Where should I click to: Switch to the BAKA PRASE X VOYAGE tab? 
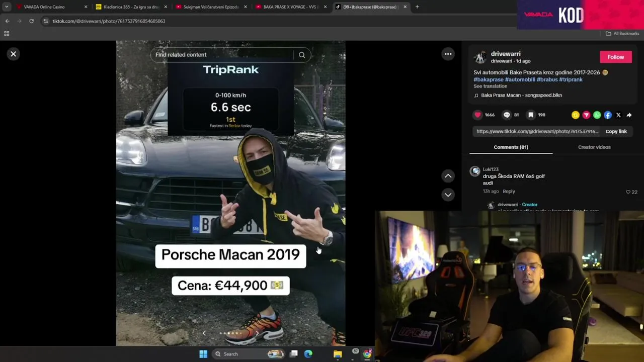(291, 7)
